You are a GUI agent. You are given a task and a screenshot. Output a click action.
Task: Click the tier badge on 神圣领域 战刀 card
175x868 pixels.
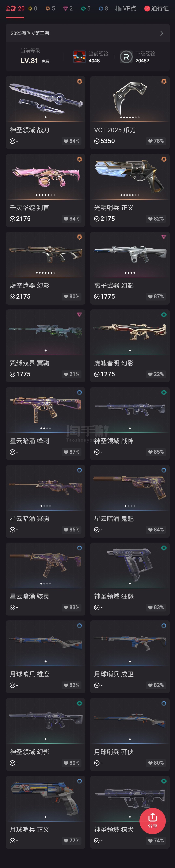pos(79,82)
